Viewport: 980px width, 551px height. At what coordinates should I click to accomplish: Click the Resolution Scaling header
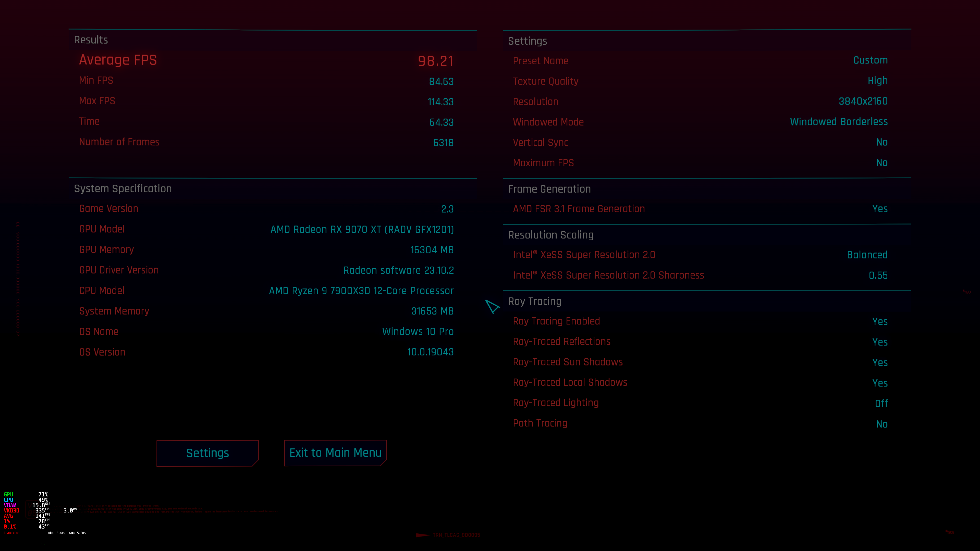tap(550, 235)
